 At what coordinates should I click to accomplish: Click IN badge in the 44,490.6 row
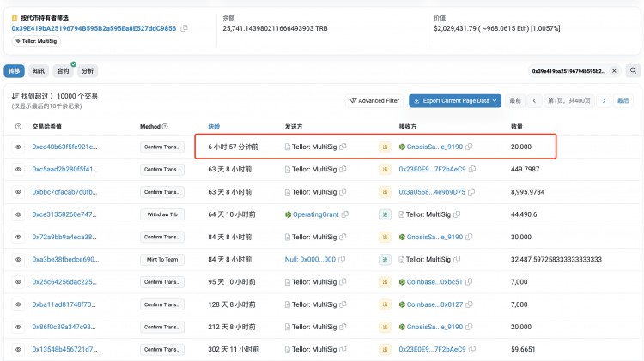coord(385,214)
